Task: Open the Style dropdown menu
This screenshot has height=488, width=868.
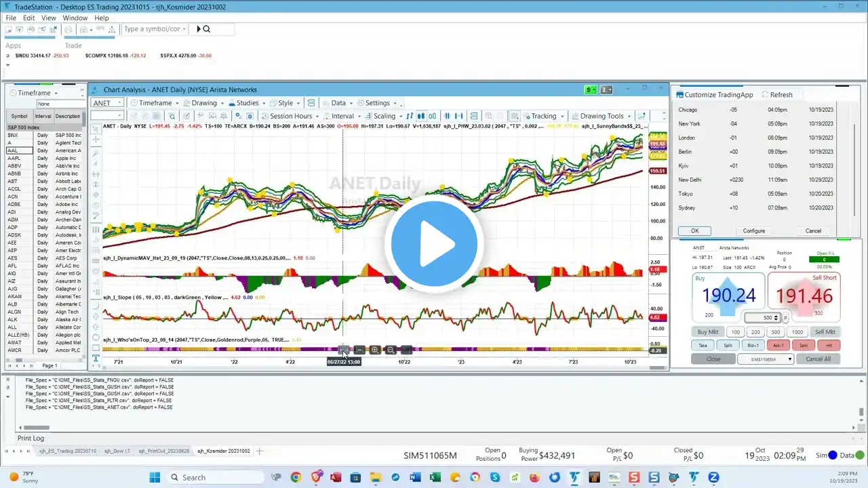Action: coord(285,103)
